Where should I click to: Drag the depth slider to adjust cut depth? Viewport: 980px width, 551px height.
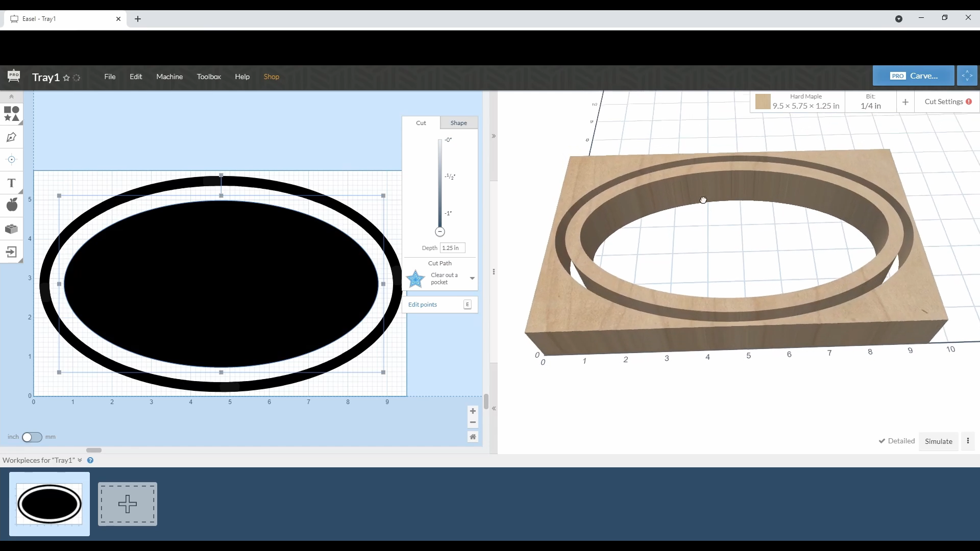click(x=441, y=231)
